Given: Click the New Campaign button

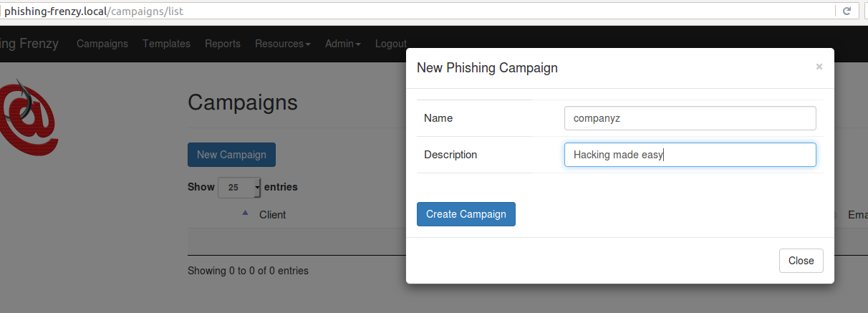Looking at the screenshot, I should click(231, 155).
